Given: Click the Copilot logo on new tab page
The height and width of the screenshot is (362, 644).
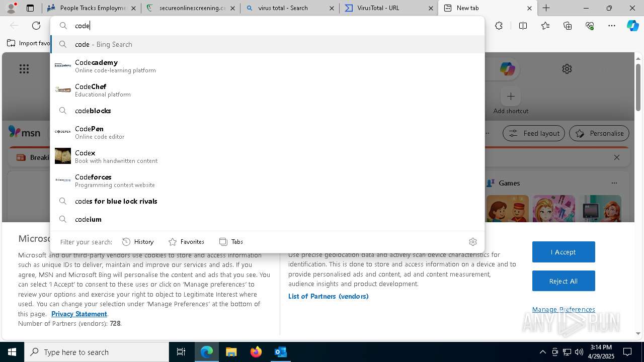Looking at the screenshot, I should pyautogui.click(x=507, y=69).
